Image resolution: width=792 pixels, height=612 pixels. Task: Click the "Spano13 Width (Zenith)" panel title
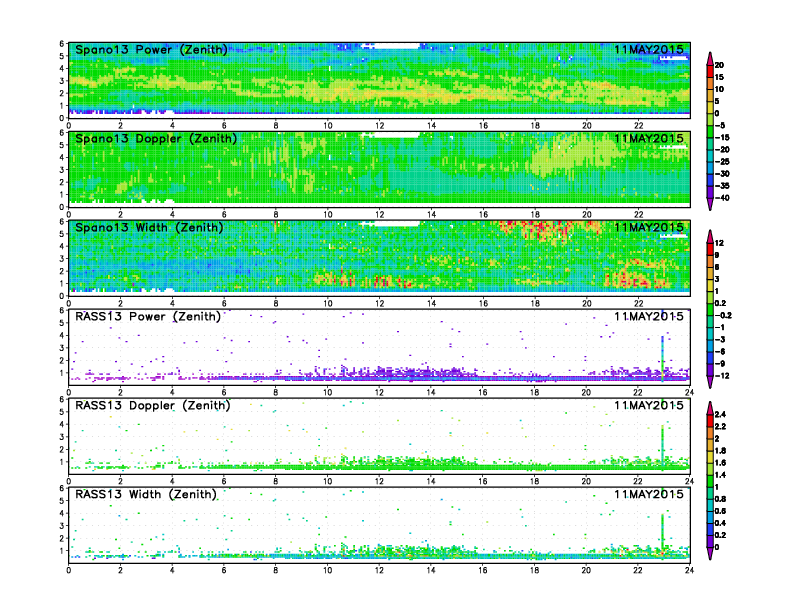click(149, 227)
